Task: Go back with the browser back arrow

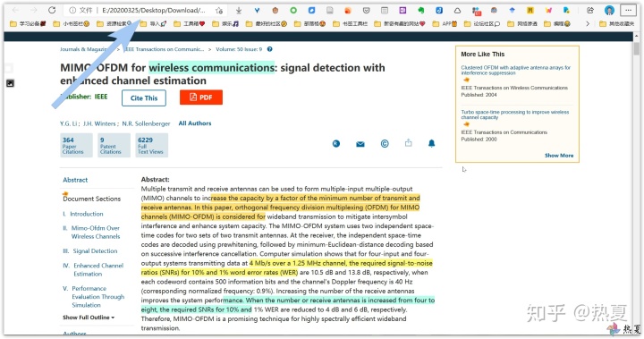Action: (15, 10)
